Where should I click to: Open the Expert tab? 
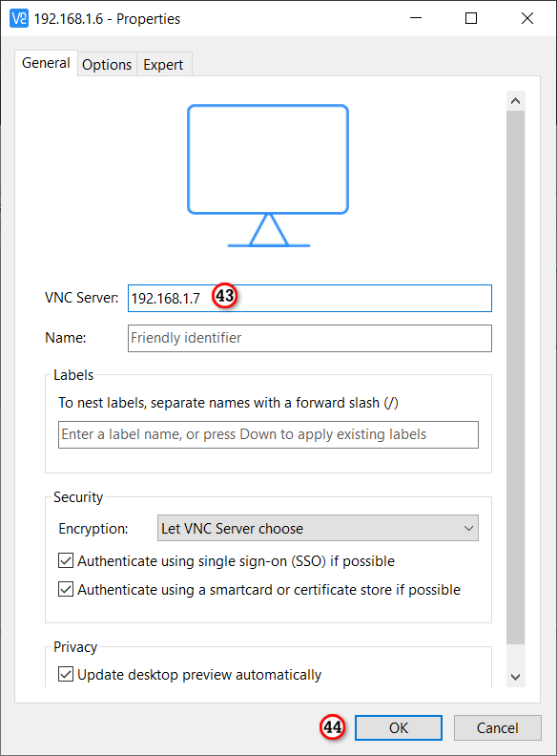click(x=163, y=65)
